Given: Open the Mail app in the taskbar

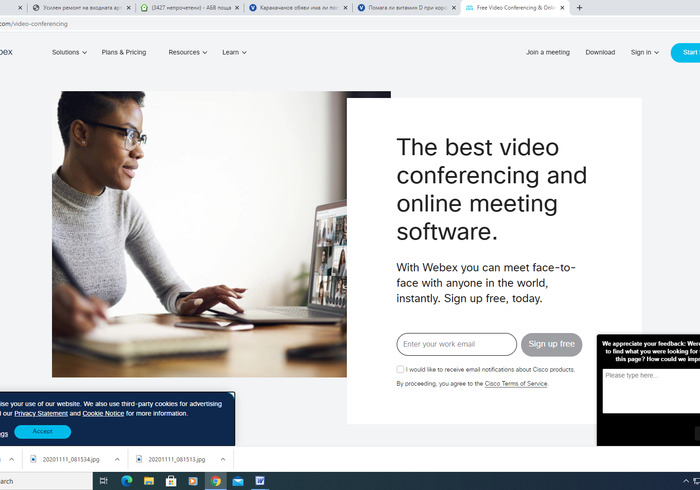Looking at the screenshot, I should 238,481.
